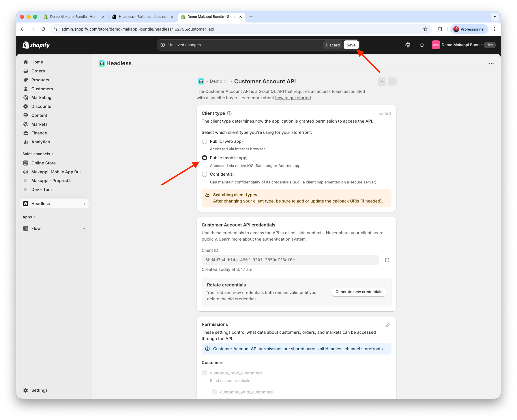517x420 pixels.
Task: Expand the Apps section in sidebar
Action: coord(29,217)
